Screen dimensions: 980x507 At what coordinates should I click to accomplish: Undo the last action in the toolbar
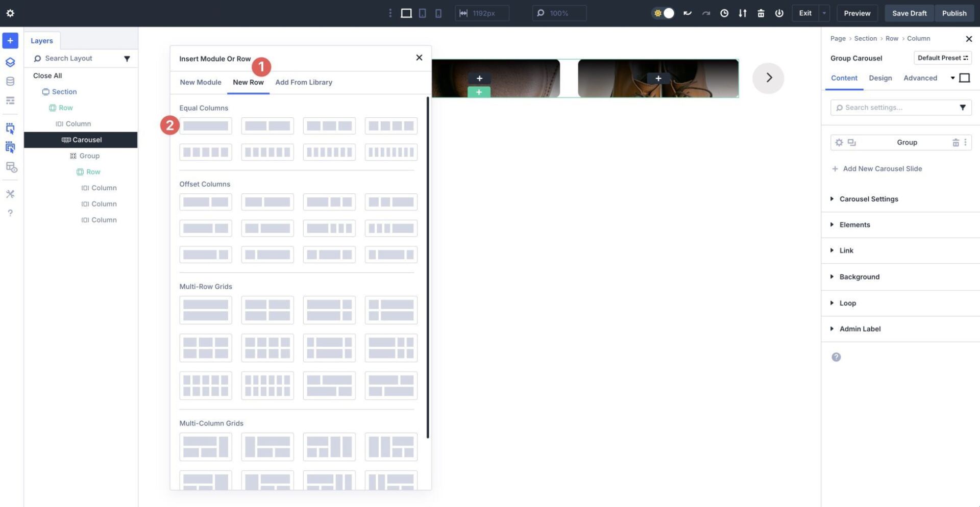pyautogui.click(x=688, y=13)
